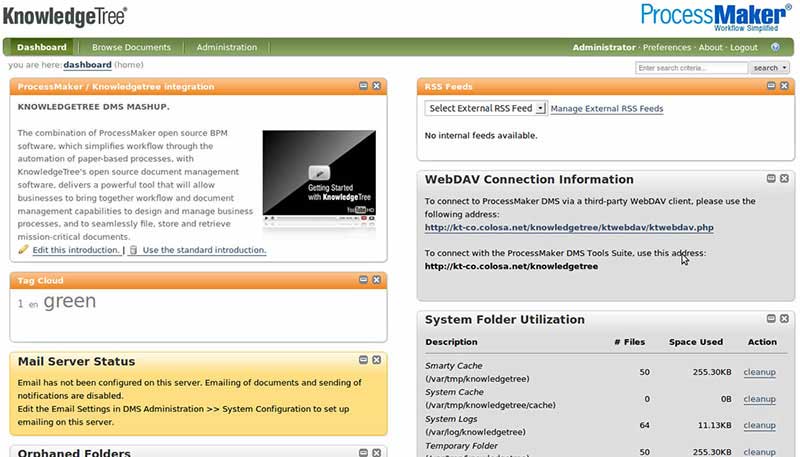Open the About page link

(711, 47)
